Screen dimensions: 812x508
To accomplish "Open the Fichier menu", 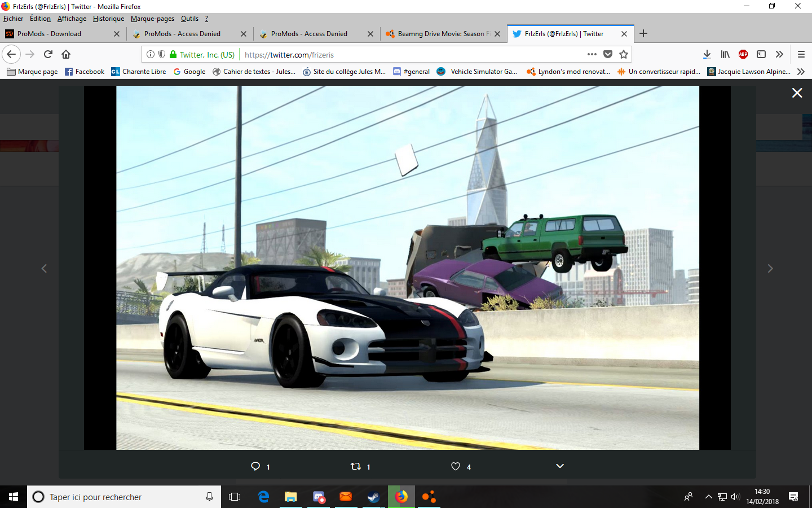I will 13,19.
